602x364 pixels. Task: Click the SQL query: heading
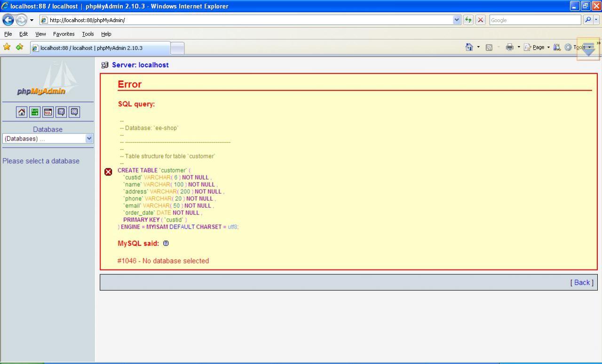coord(136,104)
